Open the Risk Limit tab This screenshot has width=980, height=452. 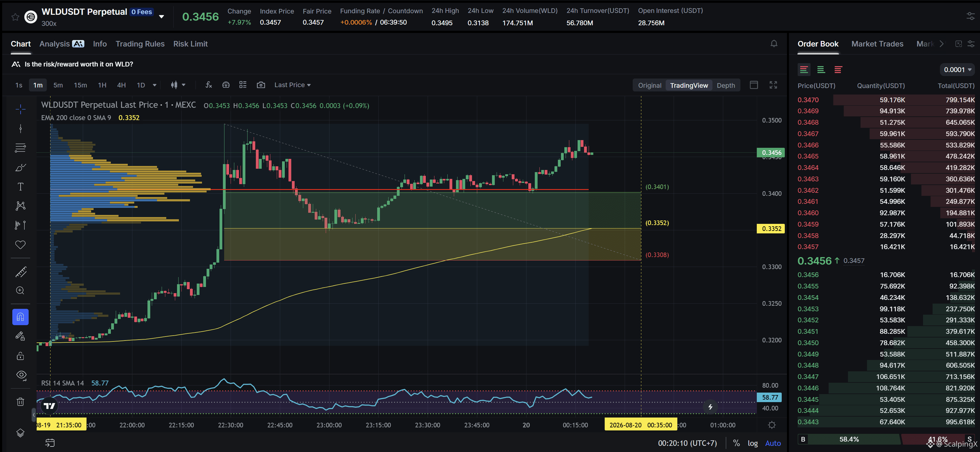point(191,44)
